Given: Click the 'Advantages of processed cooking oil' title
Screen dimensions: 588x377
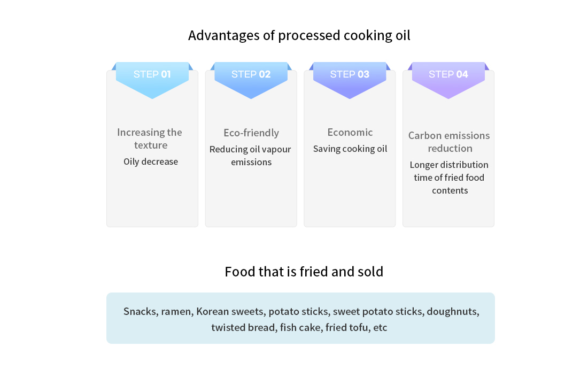Looking at the screenshot, I should pos(299,36).
